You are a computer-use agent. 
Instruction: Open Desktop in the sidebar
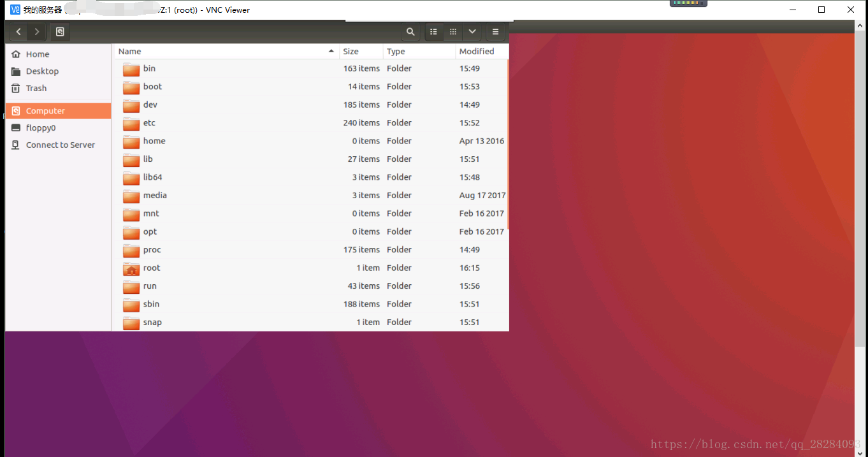(58, 71)
